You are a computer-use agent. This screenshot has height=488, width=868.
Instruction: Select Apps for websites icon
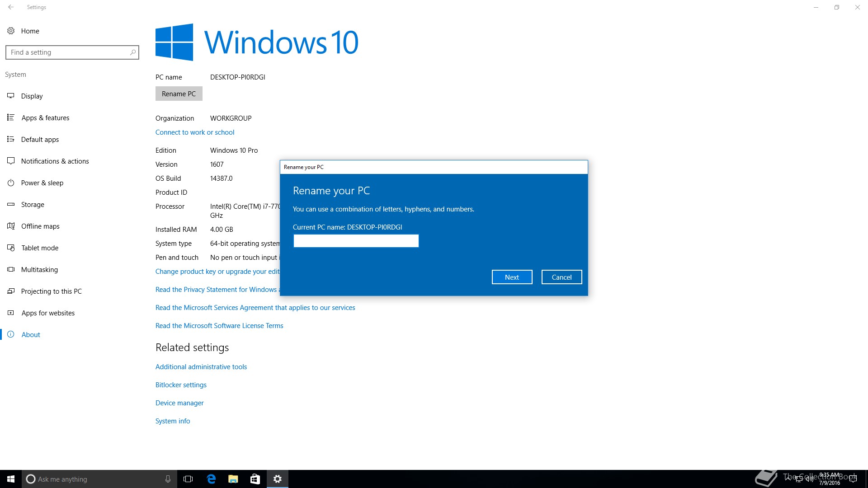pos(11,313)
